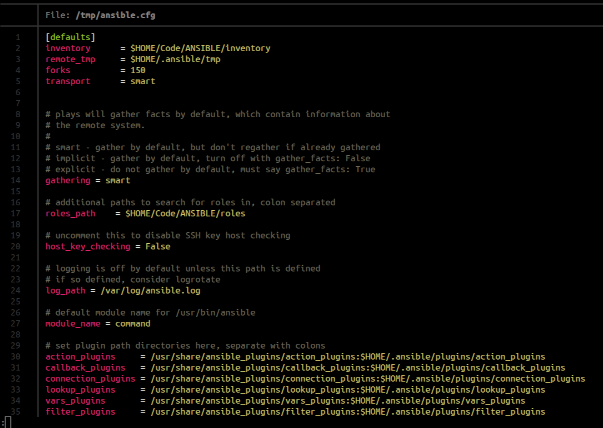Image resolution: width=603 pixels, height=428 pixels.
Task: Click the value $HOME/Code/ANSIBLE/inventory
Action: coord(200,48)
